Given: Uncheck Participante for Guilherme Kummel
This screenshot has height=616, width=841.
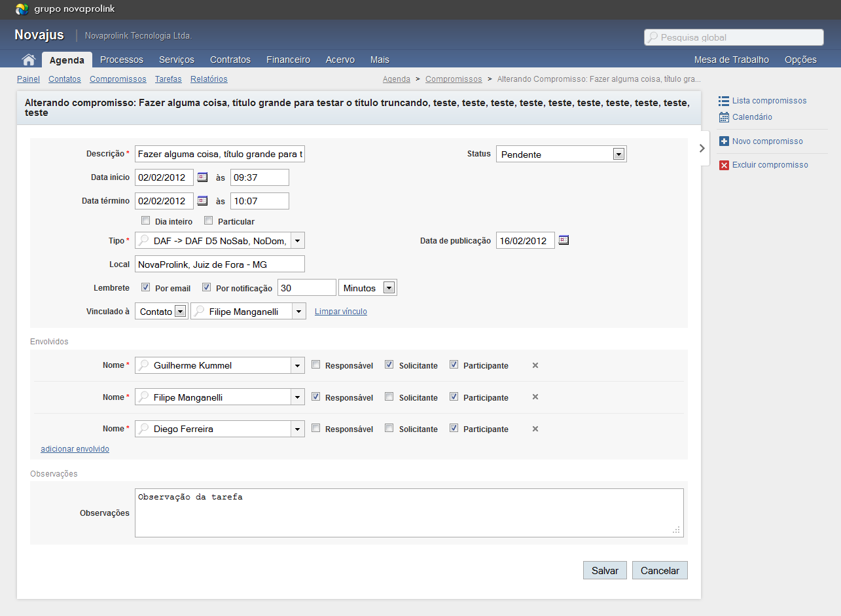Looking at the screenshot, I should click(x=454, y=365).
